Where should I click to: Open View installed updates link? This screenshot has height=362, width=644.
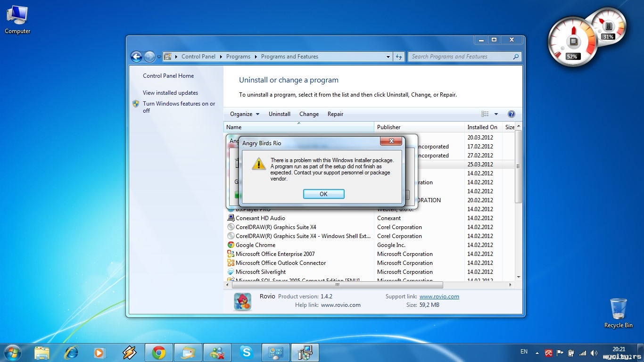pos(170,93)
